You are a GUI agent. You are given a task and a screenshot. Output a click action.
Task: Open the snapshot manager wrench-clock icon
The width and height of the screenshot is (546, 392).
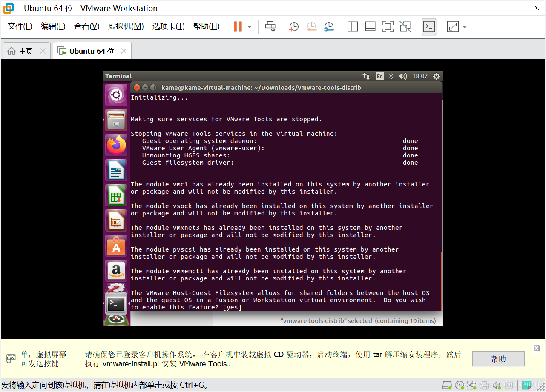point(329,27)
